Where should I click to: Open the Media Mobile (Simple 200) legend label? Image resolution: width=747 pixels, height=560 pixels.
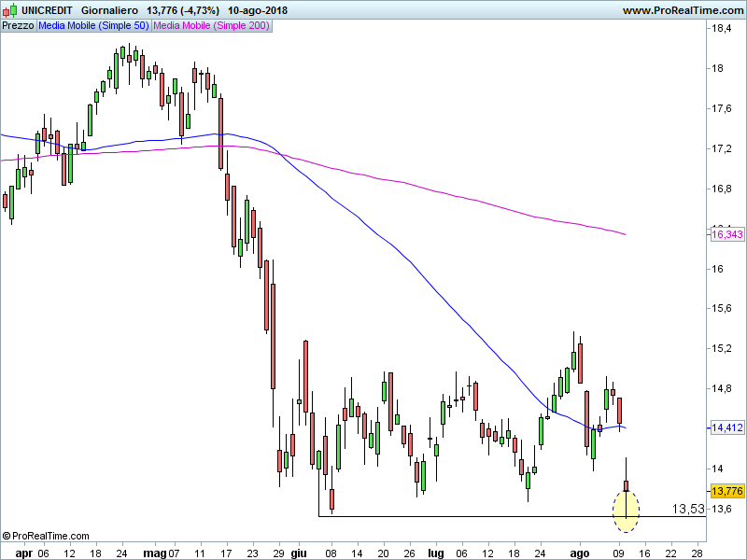pyautogui.click(x=212, y=26)
